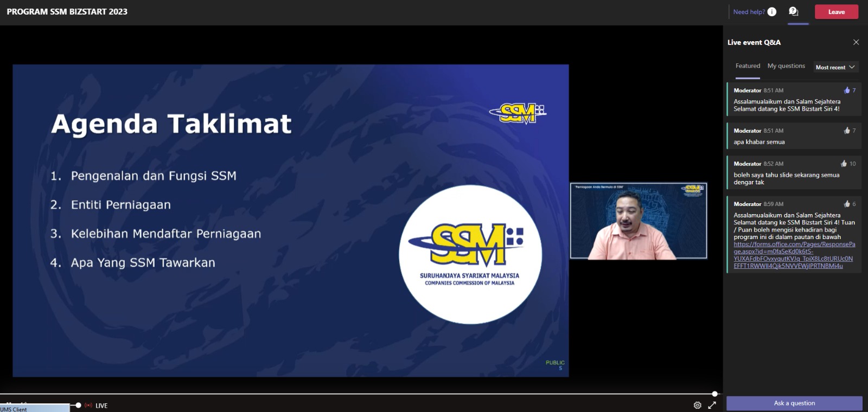
Task: Like the first 8:51 AM welcome message
Action: 847,91
